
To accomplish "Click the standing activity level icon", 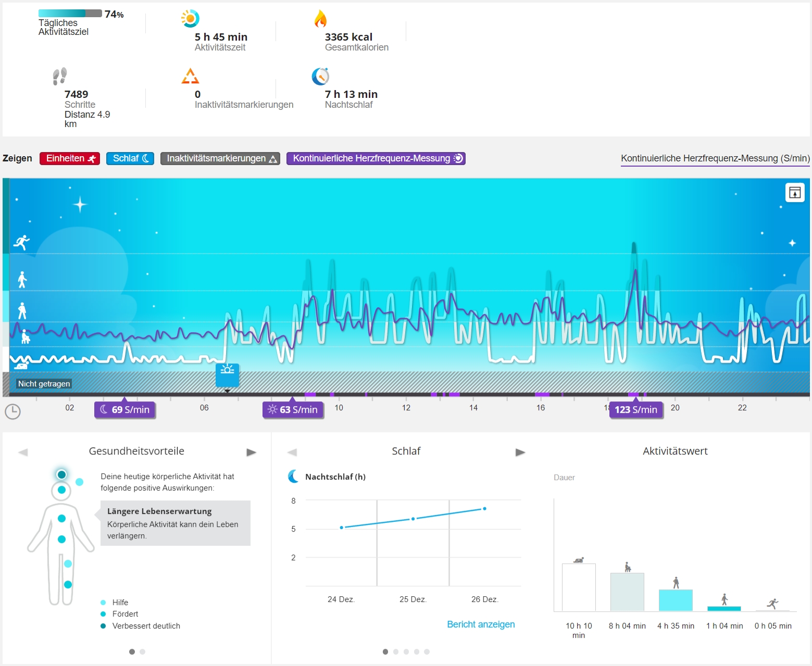I will (x=22, y=311).
